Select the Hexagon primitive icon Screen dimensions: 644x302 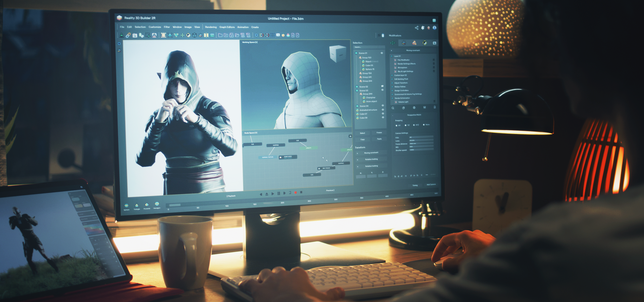157,204
